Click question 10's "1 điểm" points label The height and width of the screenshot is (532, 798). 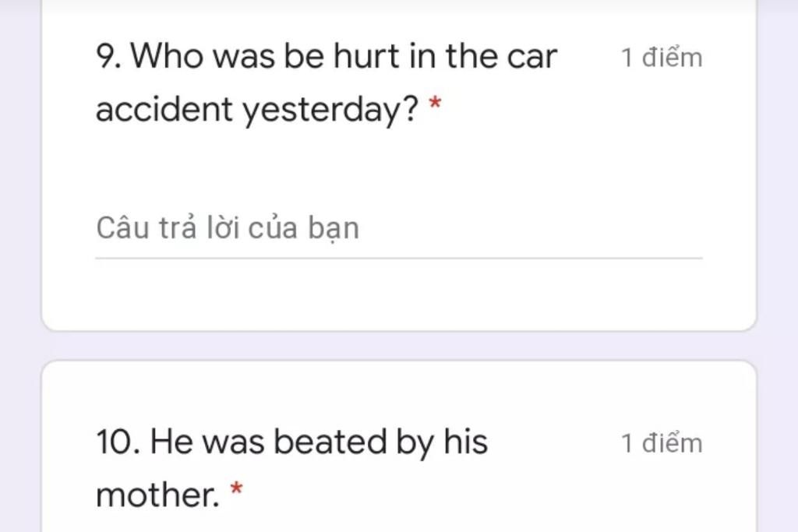click(662, 443)
